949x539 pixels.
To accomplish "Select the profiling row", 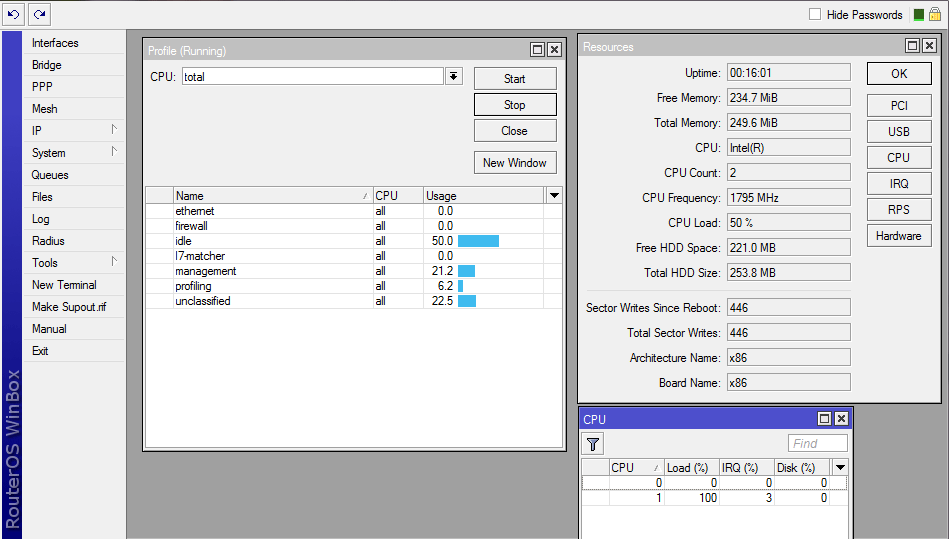I will click(353, 286).
